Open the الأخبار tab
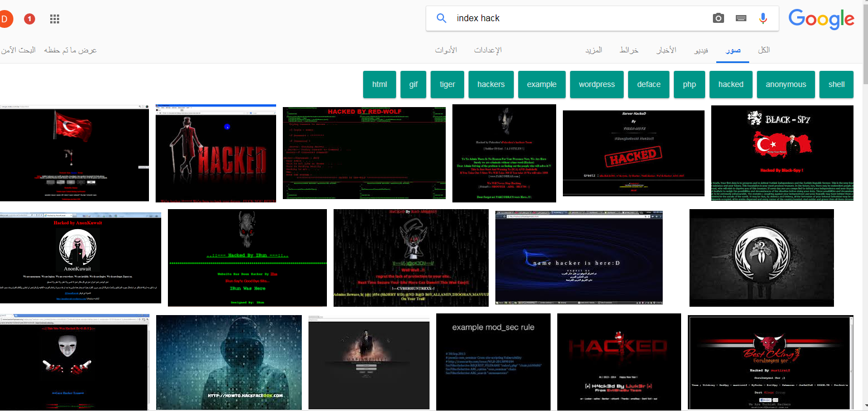868x411 pixels. pyautogui.click(x=666, y=50)
